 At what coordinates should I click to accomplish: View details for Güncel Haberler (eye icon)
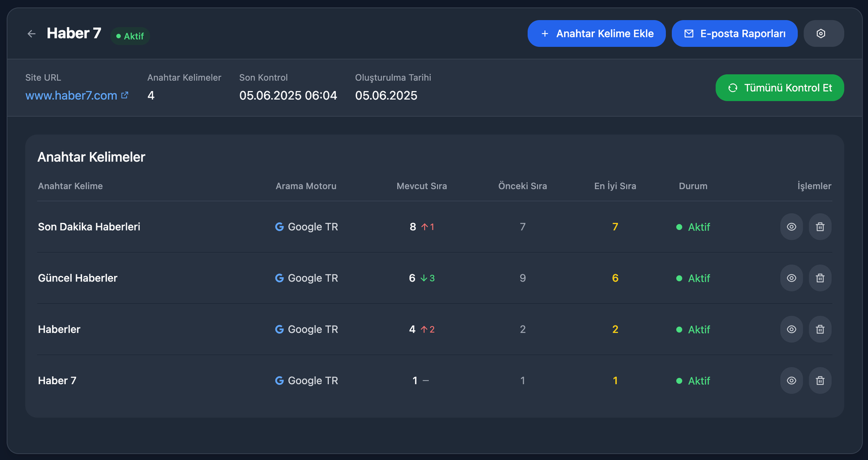792,278
